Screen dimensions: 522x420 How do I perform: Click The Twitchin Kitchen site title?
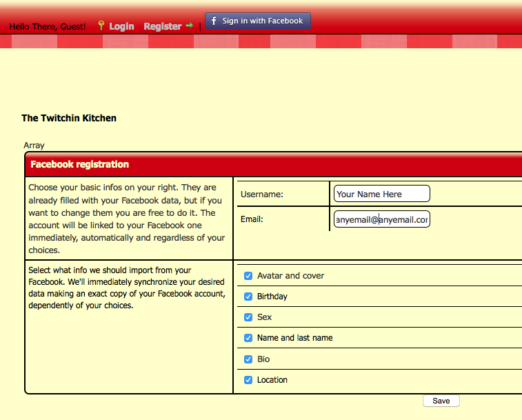tap(69, 118)
